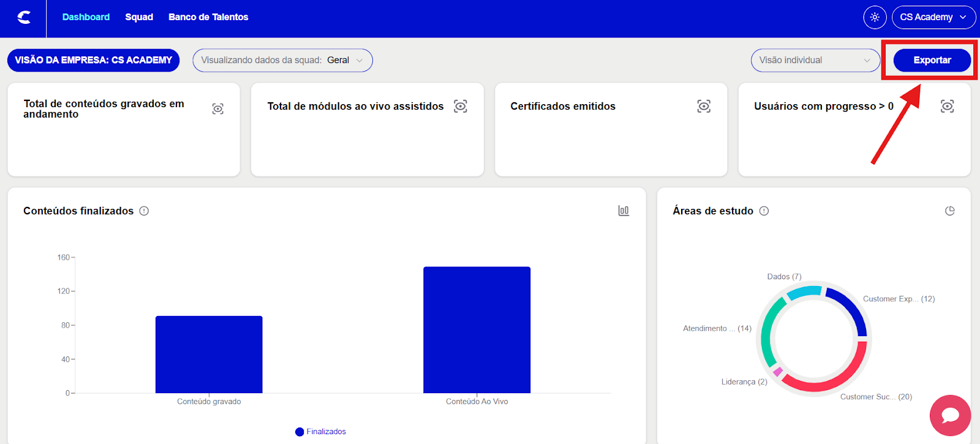Click the Conteúdo gravado bar
The width and height of the screenshot is (980, 444).
coord(209,355)
